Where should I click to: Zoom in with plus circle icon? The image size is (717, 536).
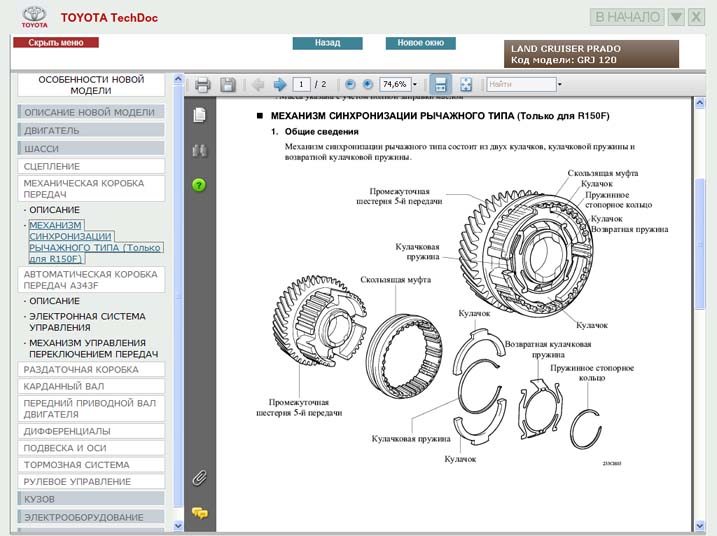point(368,84)
